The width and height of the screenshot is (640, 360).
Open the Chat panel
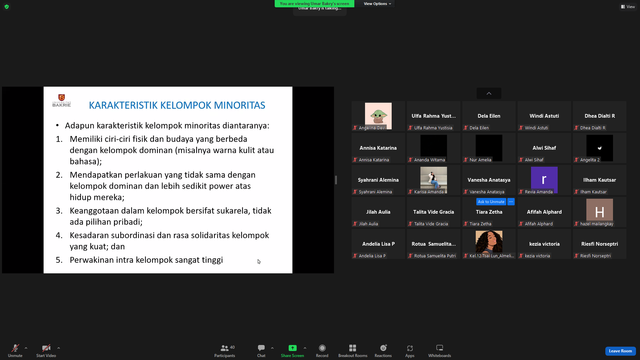pyautogui.click(x=261, y=350)
